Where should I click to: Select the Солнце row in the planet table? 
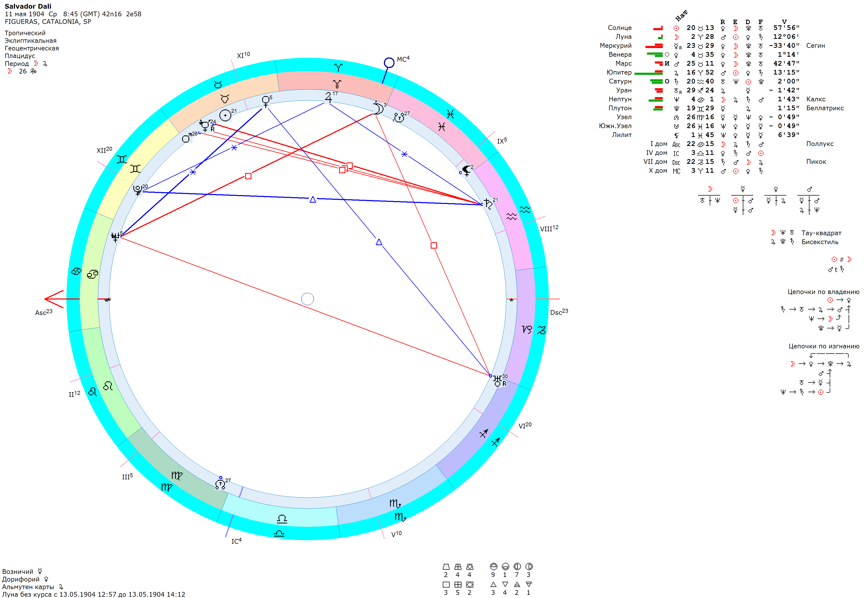pos(620,28)
